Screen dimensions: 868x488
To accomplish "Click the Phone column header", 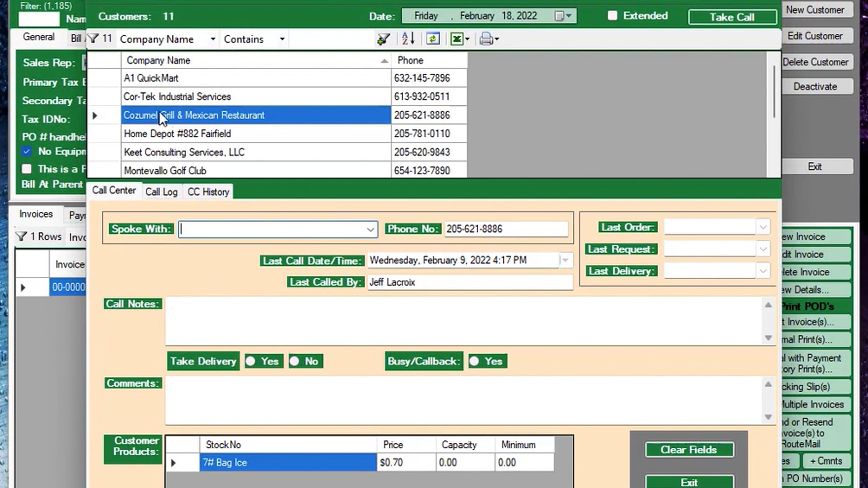I will [429, 61].
